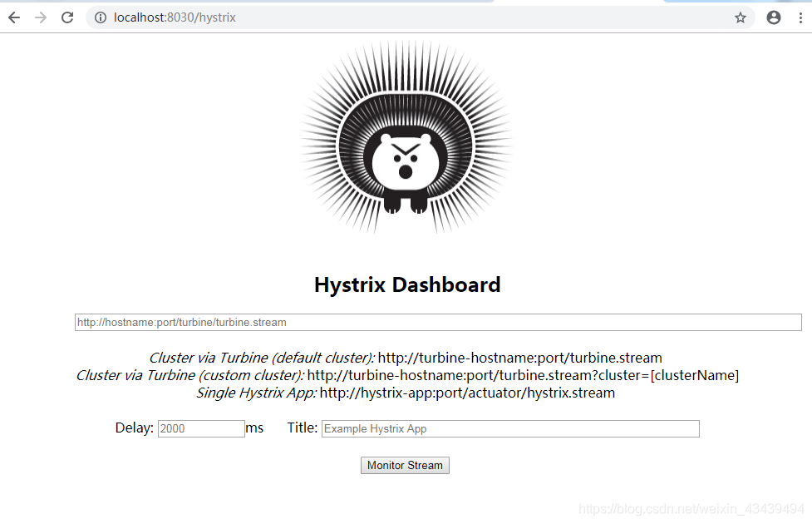Click text 'Cluster via Turbine (custom cluster):'

click(190, 375)
